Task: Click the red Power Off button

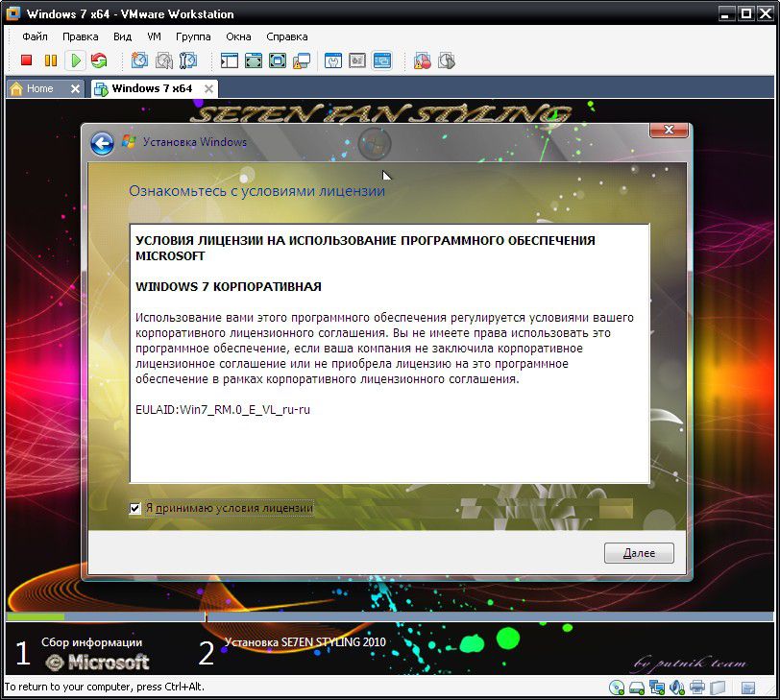Action: [27, 60]
